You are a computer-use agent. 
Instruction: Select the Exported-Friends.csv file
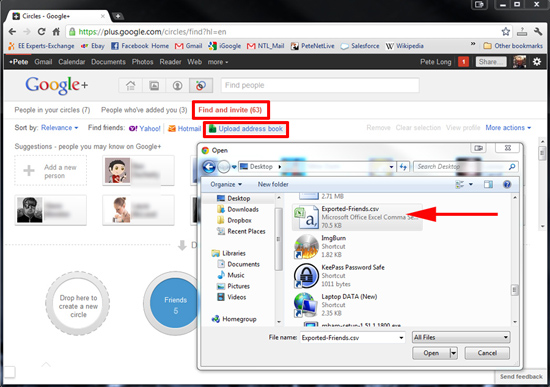(x=357, y=217)
